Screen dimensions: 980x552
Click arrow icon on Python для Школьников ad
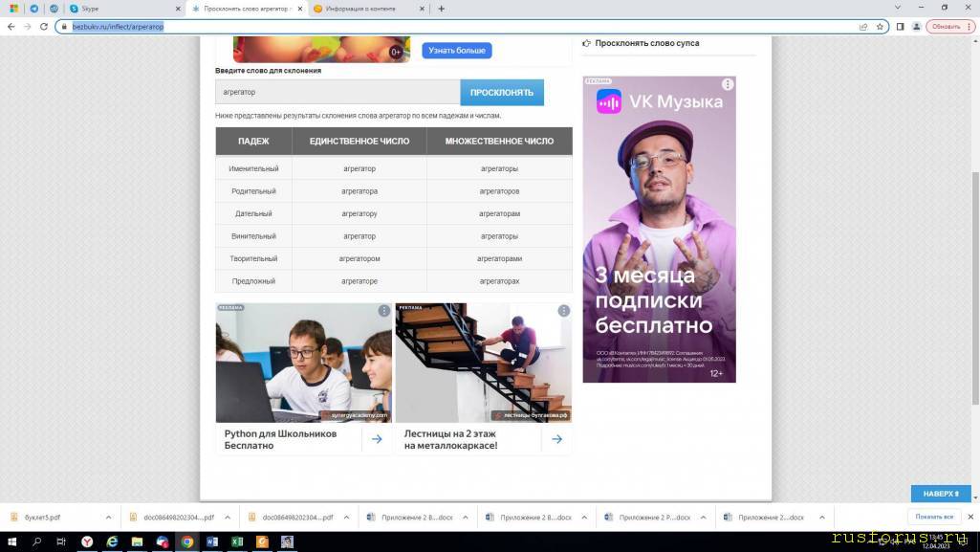tap(377, 439)
